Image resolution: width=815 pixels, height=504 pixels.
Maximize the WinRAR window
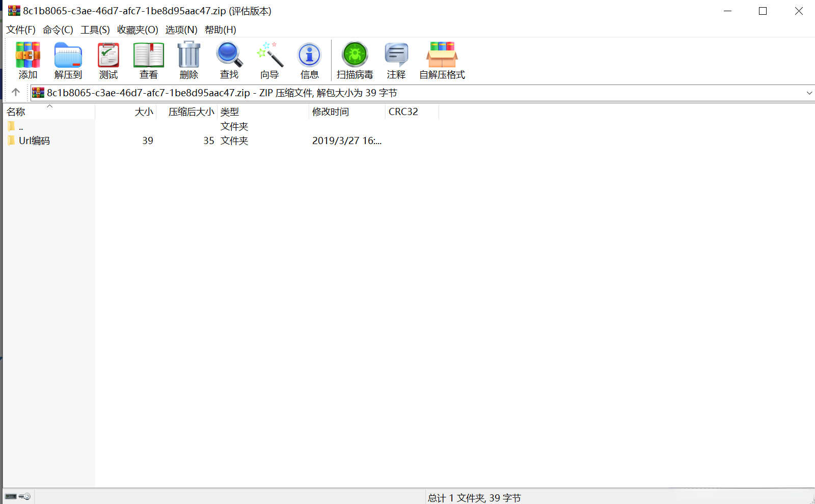763,11
